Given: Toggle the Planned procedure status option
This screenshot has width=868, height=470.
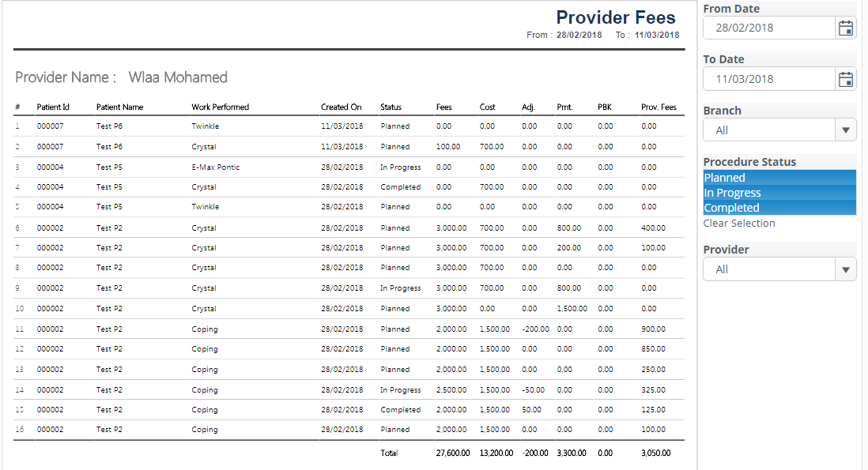Looking at the screenshot, I should pos(779,178).
